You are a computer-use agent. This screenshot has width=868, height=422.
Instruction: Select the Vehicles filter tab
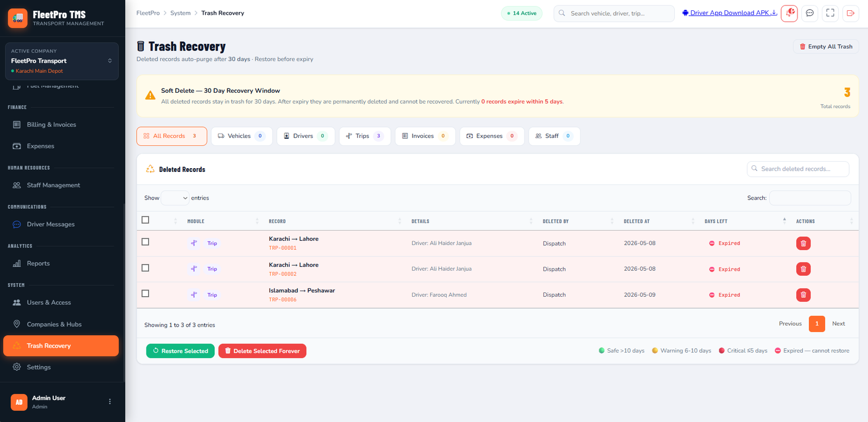(x=241, y=136)
